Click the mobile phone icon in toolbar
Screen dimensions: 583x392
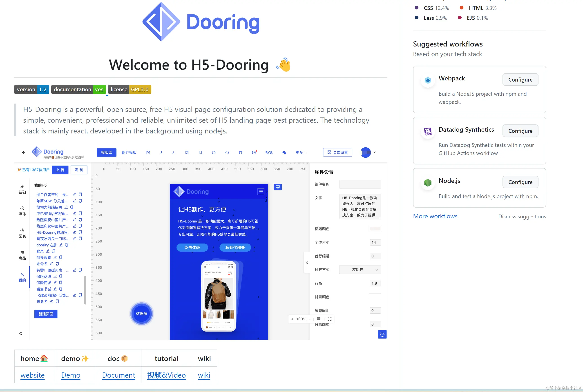[x=200, y=153]
